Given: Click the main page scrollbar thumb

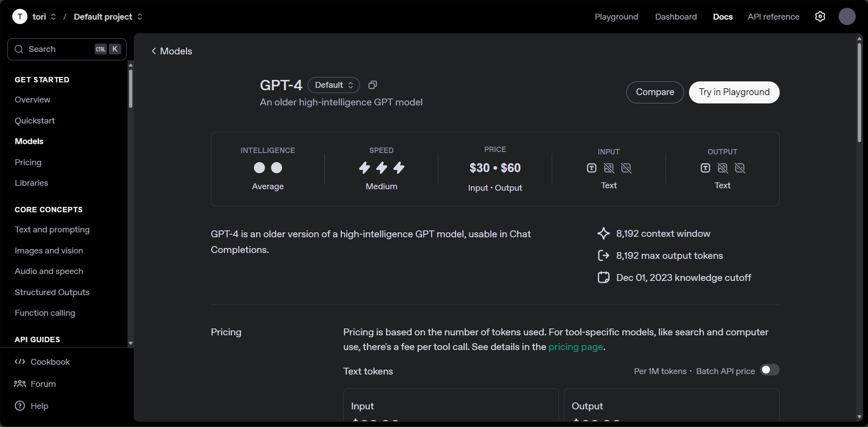Looking at the screenshot, I should 859,92.
